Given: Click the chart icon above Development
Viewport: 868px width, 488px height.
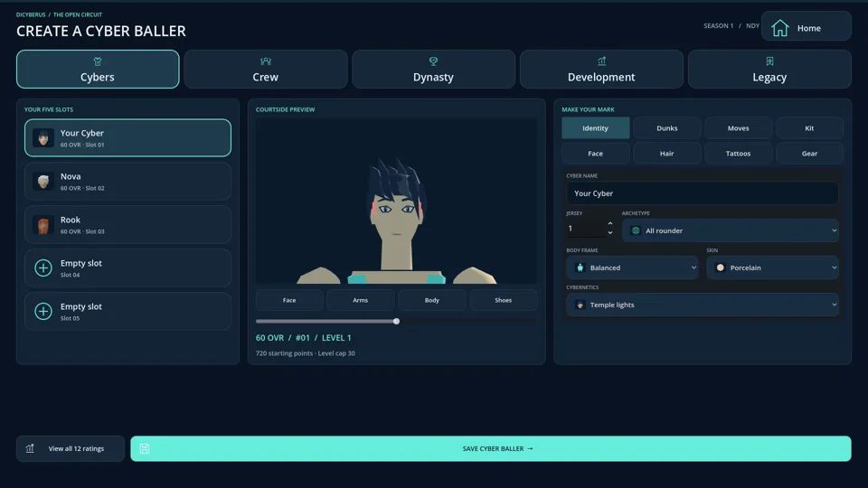Looking at the screenshot, I should point(601,61).
